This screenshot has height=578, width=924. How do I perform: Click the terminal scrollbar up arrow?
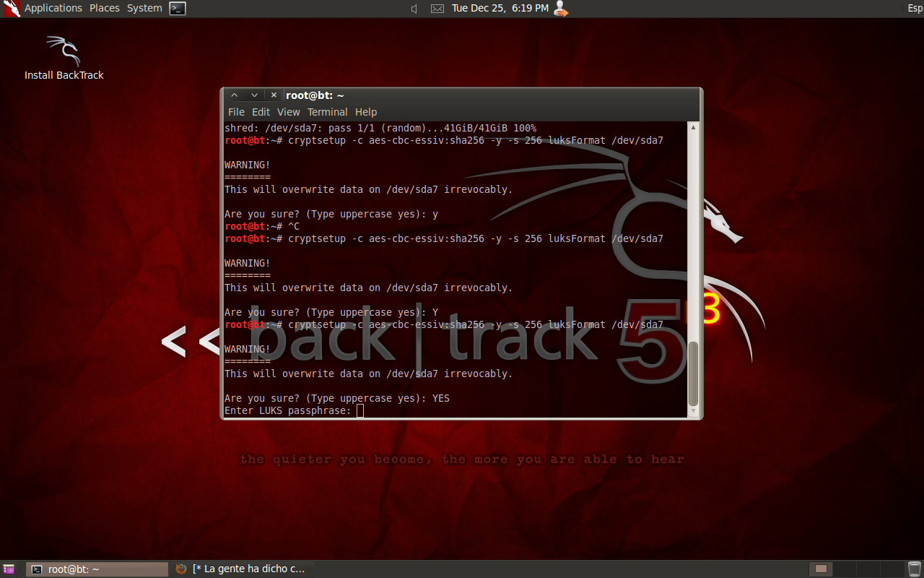694,127
